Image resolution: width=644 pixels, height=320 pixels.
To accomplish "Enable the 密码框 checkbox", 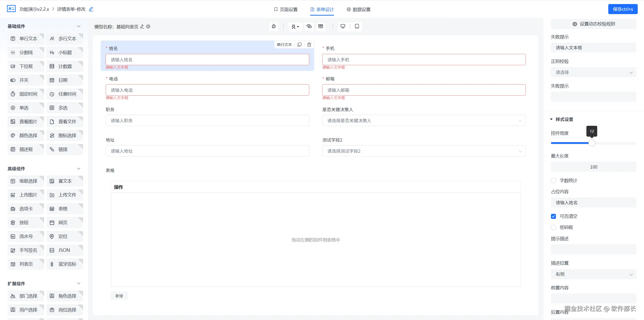I will coord(553,227).
